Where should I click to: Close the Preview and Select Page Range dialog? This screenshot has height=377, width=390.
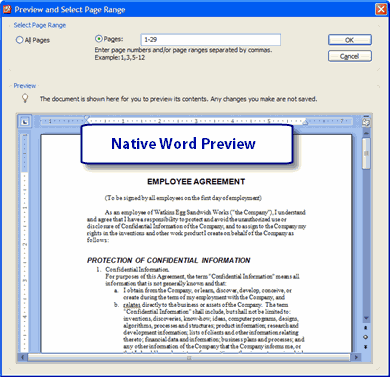pos(381,9)
